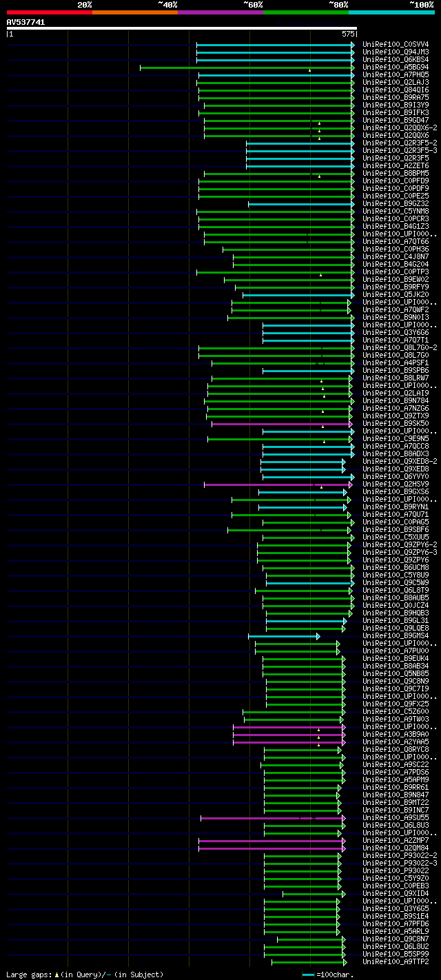This screenshot has width=441, height=980.
Task: Click hit label UniRef100_B9RYN1
Action: [x=397, y=507]
